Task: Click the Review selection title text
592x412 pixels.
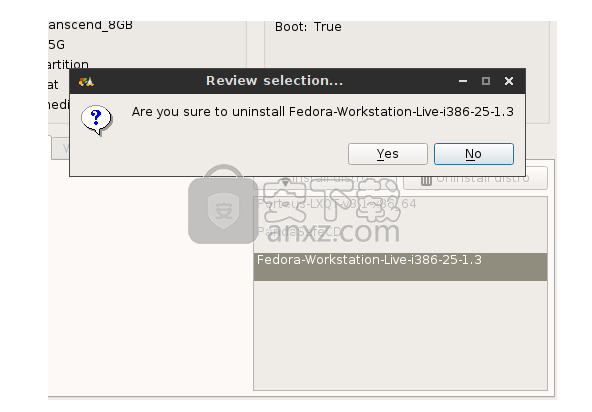Action: pos(274,81)
